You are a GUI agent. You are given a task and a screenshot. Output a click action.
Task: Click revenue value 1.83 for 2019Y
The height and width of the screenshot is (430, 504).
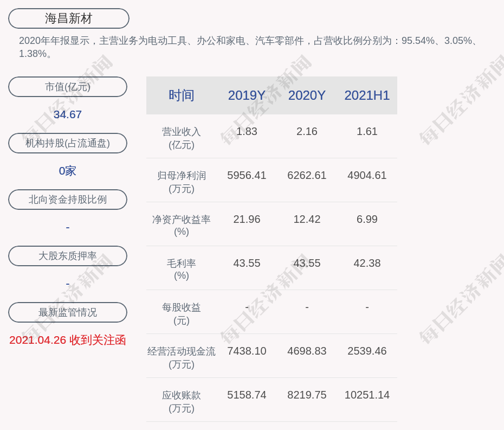[x=247, y=132]
